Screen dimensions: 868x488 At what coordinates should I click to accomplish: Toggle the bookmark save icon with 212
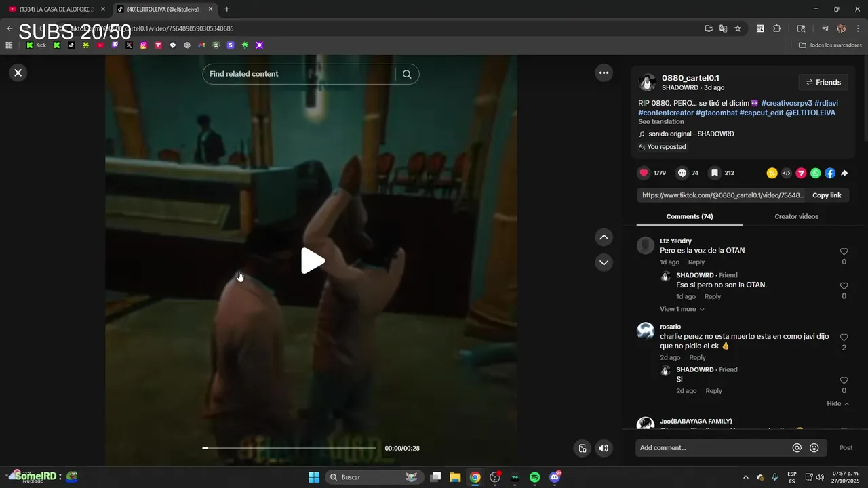tap(715, 173)
